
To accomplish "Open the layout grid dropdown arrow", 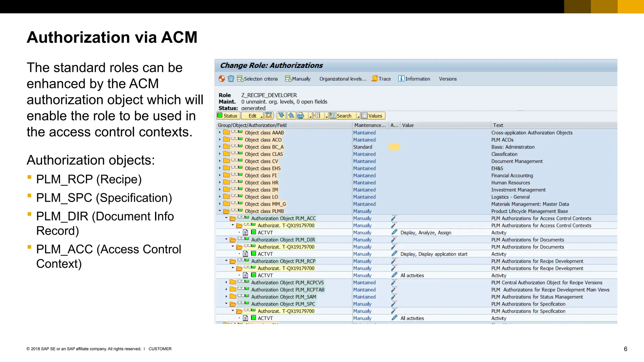I will (326, 116).
